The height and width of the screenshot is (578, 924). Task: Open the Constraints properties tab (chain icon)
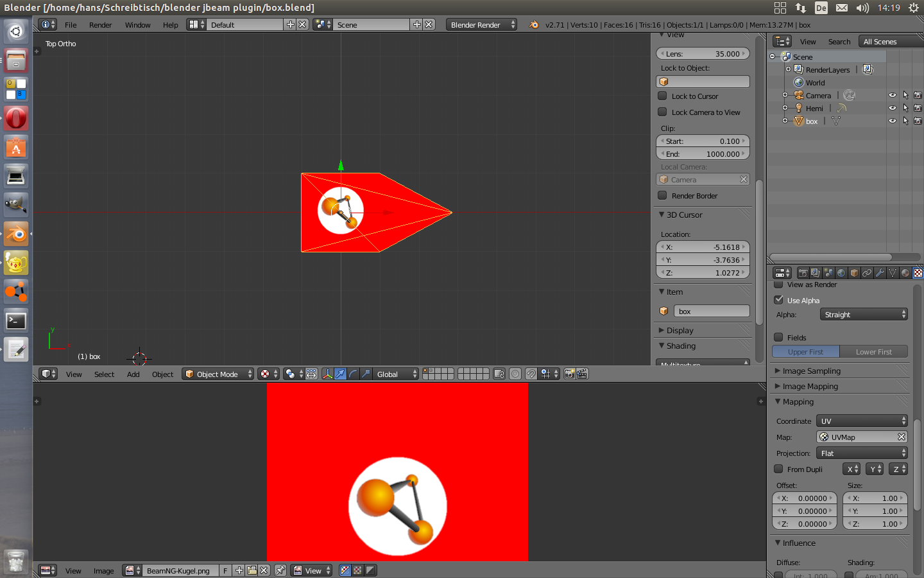(867, 273)
